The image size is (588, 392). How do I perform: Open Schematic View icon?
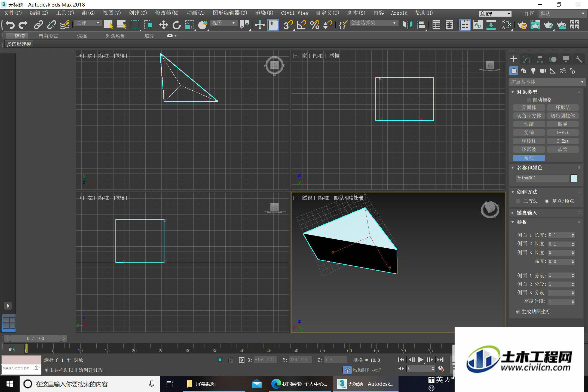(x=491, y=25)
